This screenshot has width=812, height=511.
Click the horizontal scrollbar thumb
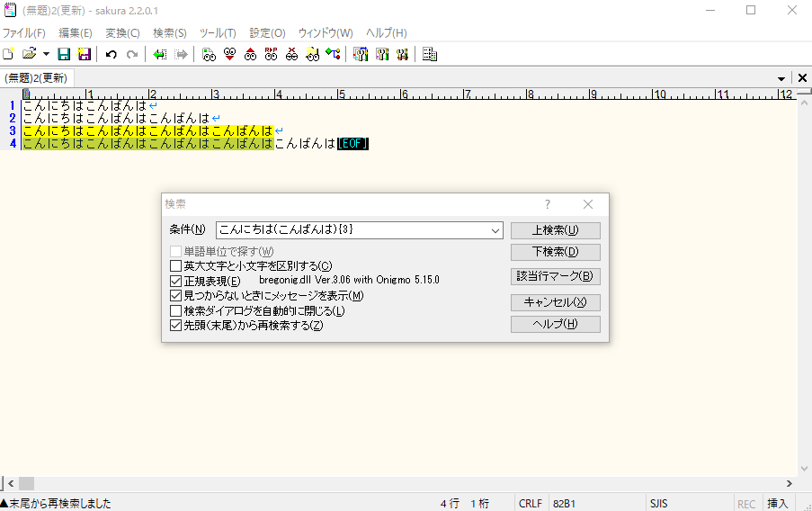click(x=26, y=483)
